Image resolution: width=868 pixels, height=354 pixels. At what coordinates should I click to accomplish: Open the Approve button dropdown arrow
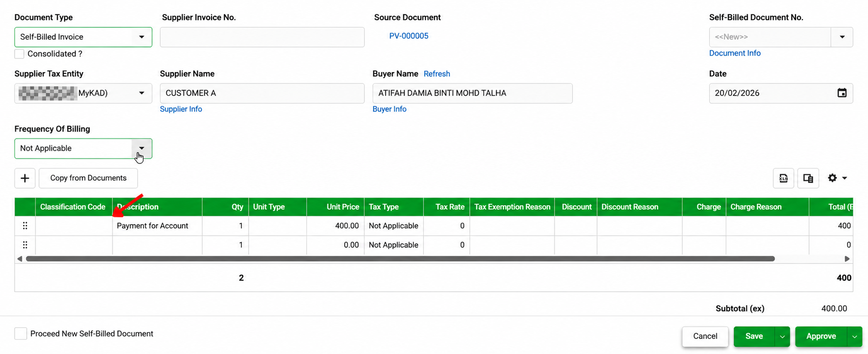pos(854,337)
